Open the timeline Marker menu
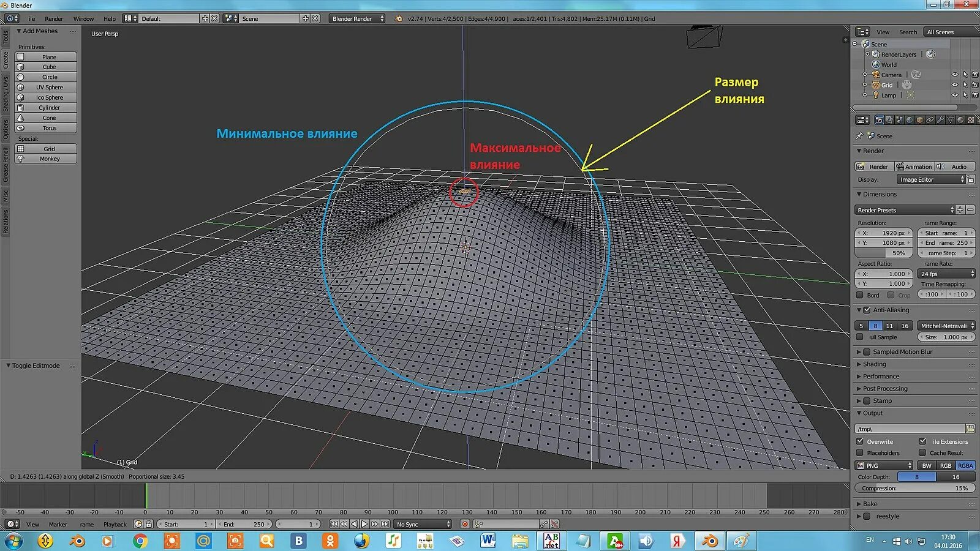 (58, 524)
